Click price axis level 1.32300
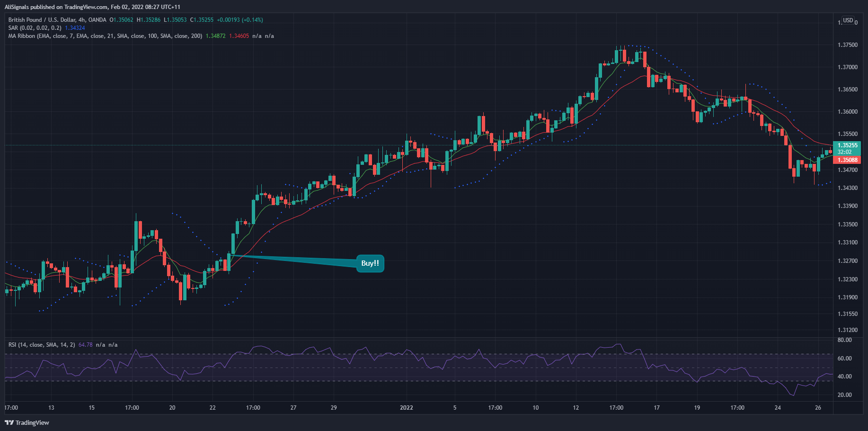Viewport: 868px width, 431px height. (x=847, y=279)
